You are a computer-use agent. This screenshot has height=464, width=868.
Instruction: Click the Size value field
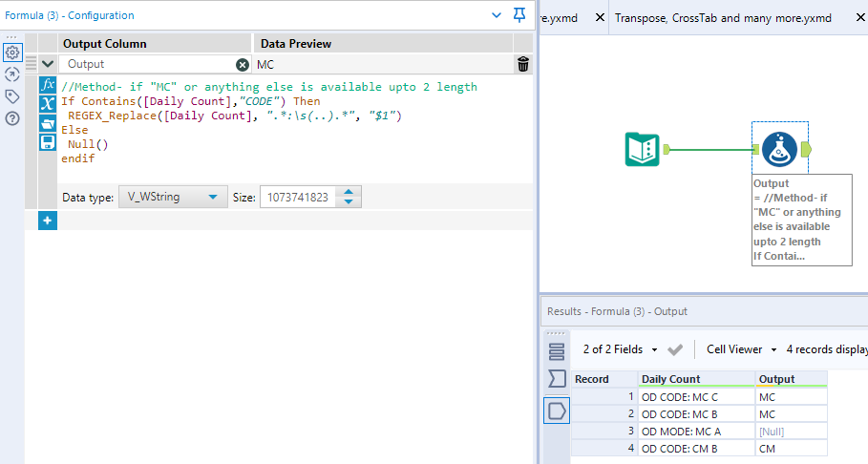[298, 197]
